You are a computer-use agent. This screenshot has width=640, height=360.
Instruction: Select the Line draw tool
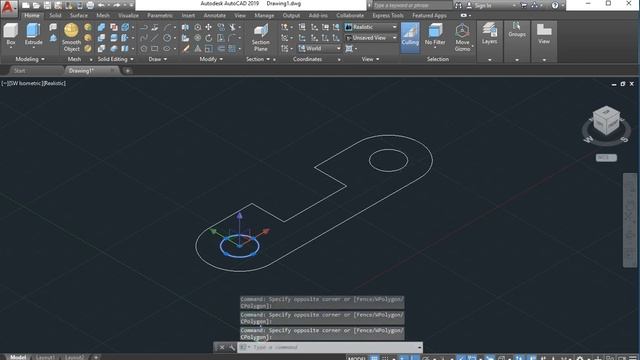point(155,38)
